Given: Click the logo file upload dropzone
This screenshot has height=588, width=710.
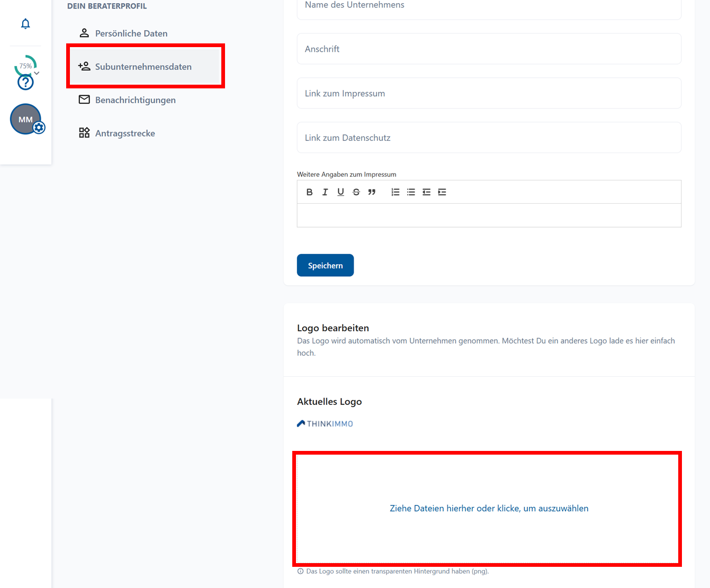Looking at the screenshot, I should (x=489, y=508).
